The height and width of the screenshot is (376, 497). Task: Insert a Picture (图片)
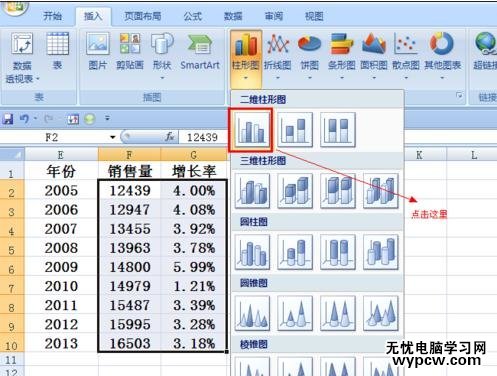[x=97, y=51]
